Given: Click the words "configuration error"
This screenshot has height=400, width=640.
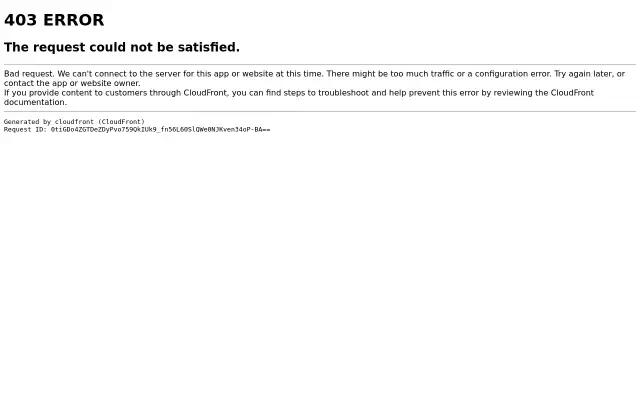Looking at the screenshot, I should coord(513,74).
